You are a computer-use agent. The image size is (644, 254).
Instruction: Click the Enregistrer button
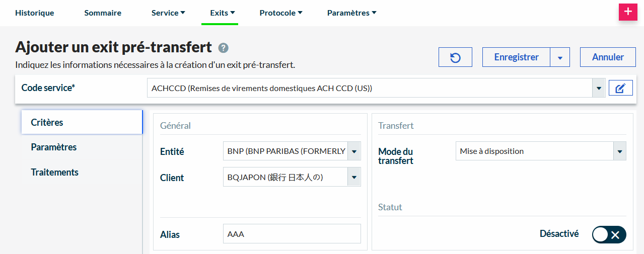tap(516, 57)
